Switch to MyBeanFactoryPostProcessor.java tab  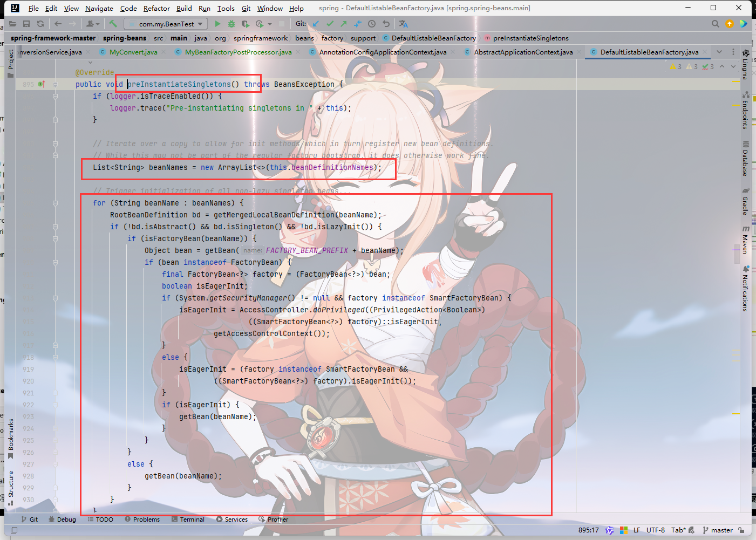238,52
